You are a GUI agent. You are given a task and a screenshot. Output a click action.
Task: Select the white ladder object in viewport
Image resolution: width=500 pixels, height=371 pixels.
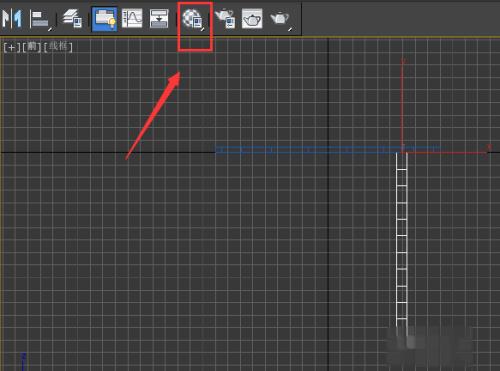pyautogui.click(x=402, y=240)
